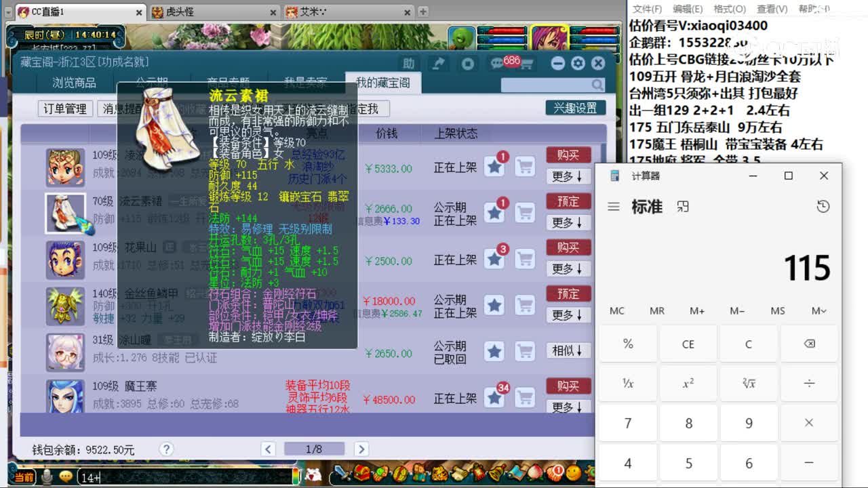The width and height of the screenshot is (868, 488).
Task: Select the 流云素裙 item thumbnail
Action: (x=65, y=213)
